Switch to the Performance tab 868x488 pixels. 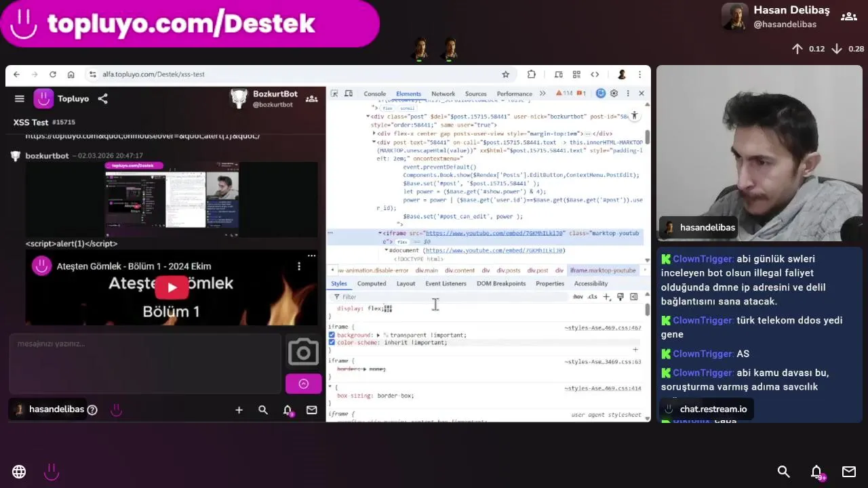pos(514,94)
